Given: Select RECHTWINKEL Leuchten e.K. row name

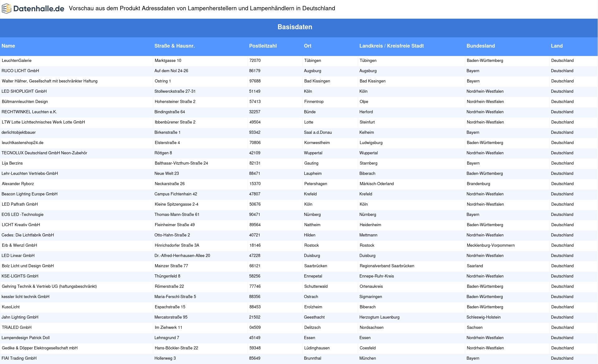Looking at the screenshot, I should coord(29,112).
